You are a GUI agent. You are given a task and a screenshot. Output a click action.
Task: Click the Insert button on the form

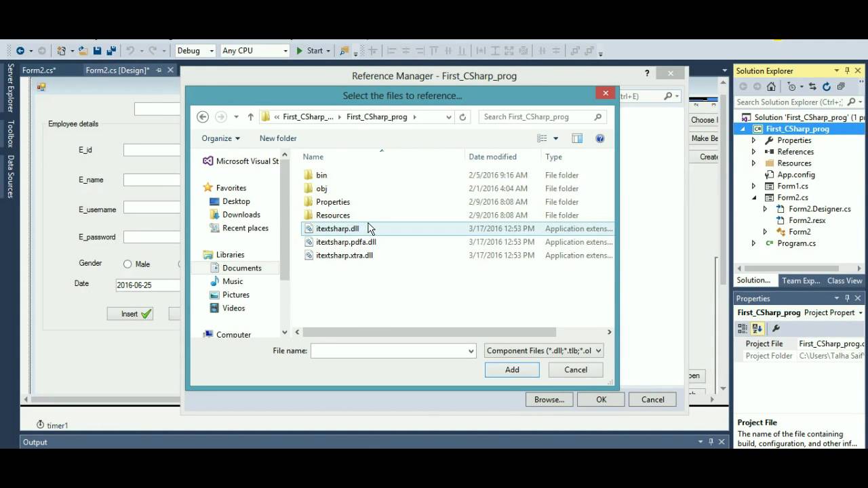[x=130, y=314]
